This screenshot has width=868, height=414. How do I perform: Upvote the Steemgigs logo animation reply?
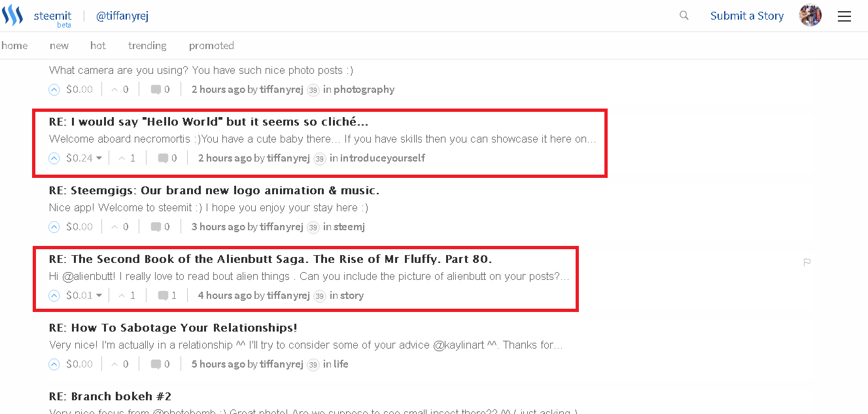(54, 227)
